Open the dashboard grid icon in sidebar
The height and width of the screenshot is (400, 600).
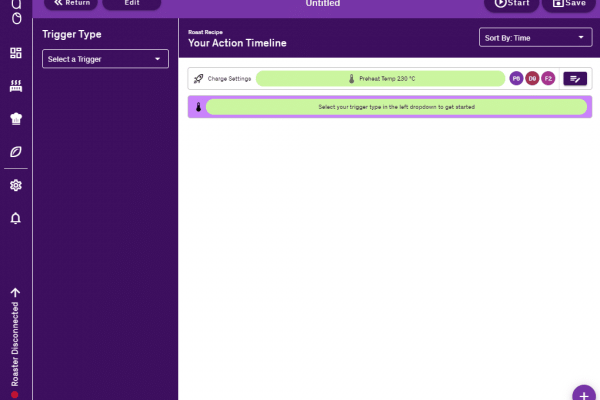pyautogui.click(x=15, y=53)
